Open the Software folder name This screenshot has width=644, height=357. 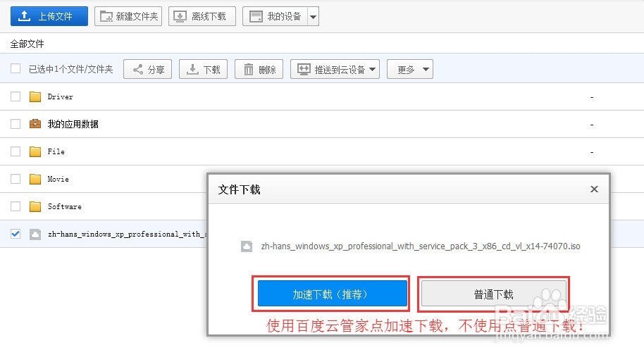pyautogui.click(x=65, y=206)
